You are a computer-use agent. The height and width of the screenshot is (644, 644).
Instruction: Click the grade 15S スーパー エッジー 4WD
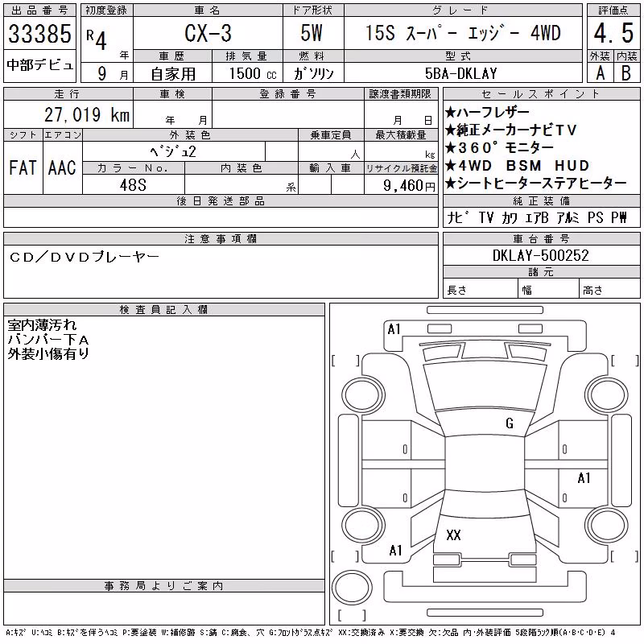click(463, 33)
